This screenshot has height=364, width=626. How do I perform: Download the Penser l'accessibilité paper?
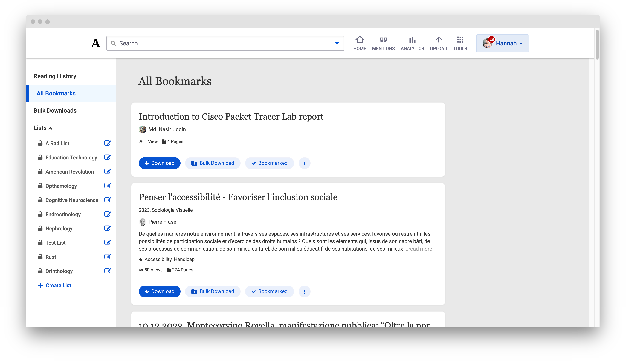(159, 291)
